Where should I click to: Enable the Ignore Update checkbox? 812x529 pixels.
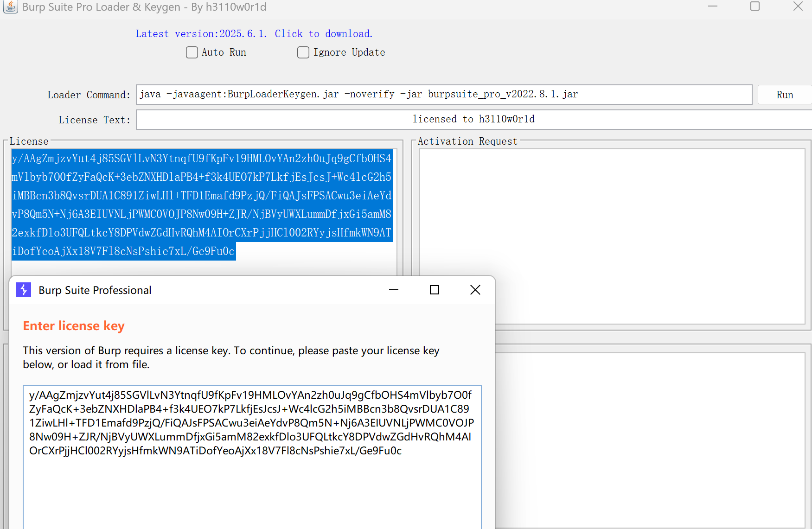tap(303, 52)
